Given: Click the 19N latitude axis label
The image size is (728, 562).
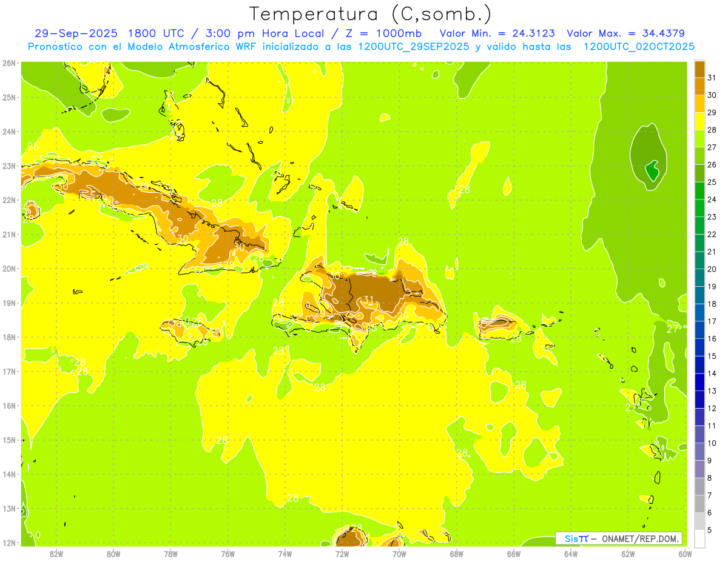Looking at the screenshot, I should tap(9, 303).
